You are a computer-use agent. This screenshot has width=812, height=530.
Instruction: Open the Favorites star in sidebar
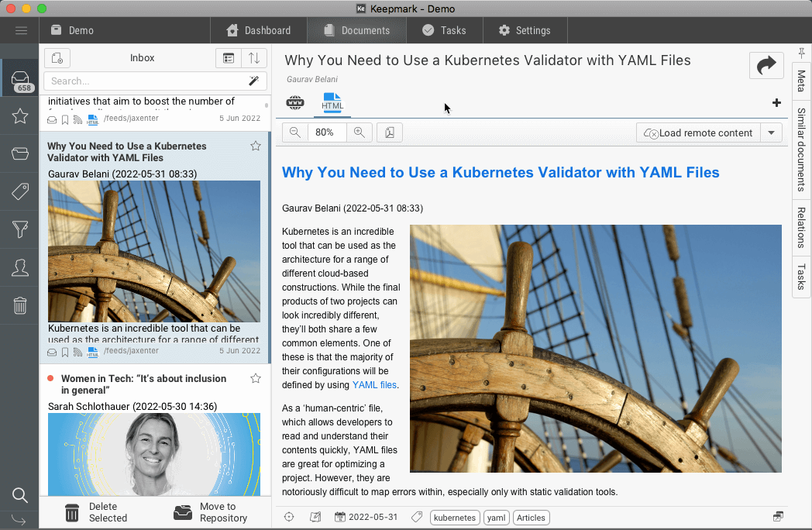(x=20, y=116)
